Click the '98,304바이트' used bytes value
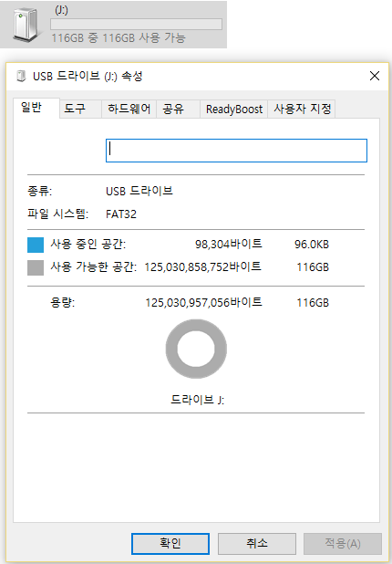 [229, 245]
